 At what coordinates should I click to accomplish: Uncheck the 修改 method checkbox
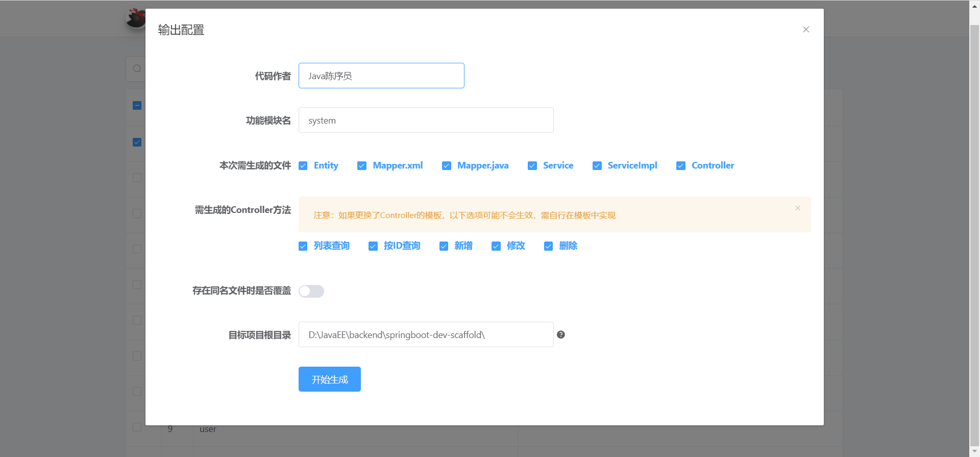click(x=496, y=246)
